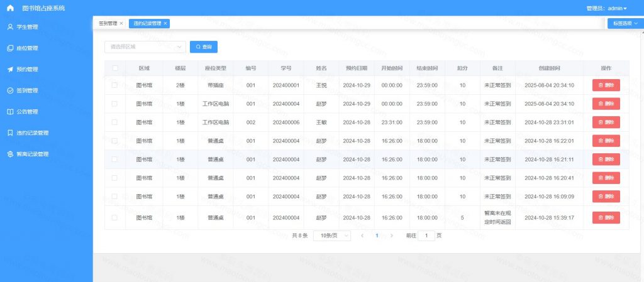Check the row for 王悦 2楼 带插座
The width and height of the screenshot is (644, 282).
pos(114,85)
